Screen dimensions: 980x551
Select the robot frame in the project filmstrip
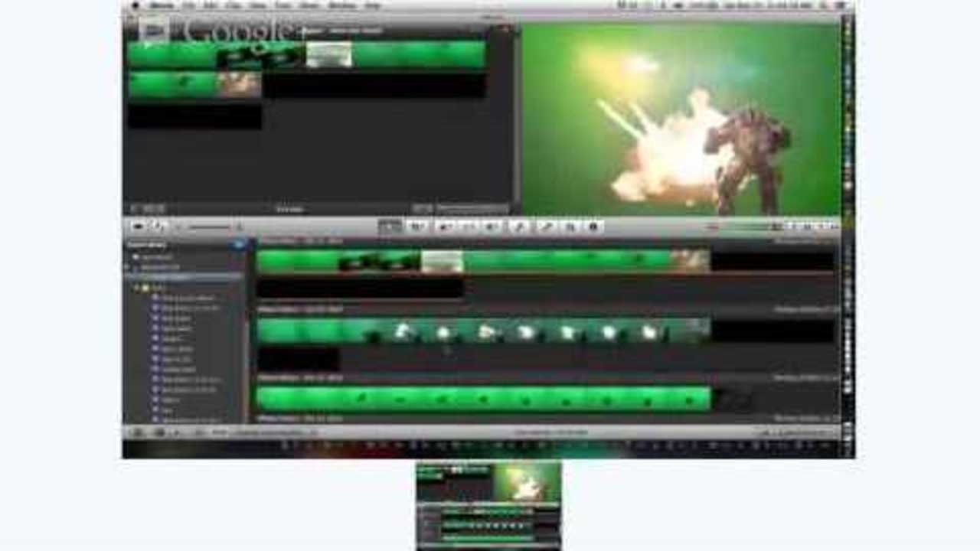pyautogui.click(x=240, y=85)
